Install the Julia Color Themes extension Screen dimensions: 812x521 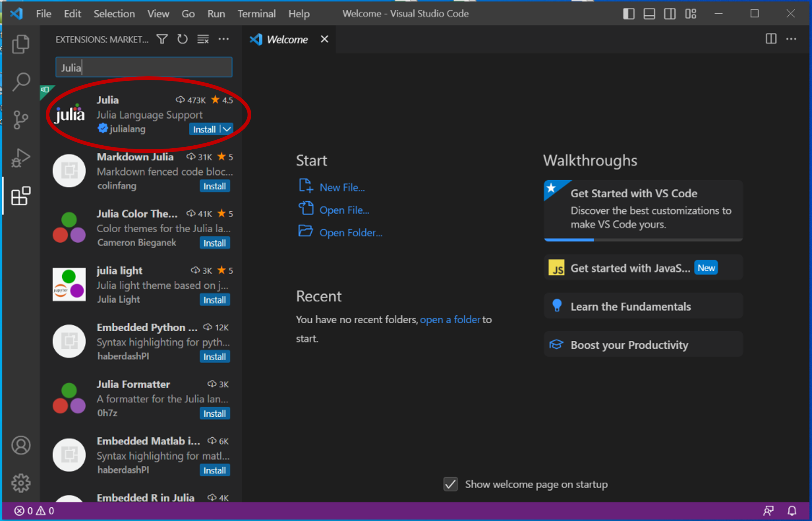pyautogui.click(x=215, y=243)
